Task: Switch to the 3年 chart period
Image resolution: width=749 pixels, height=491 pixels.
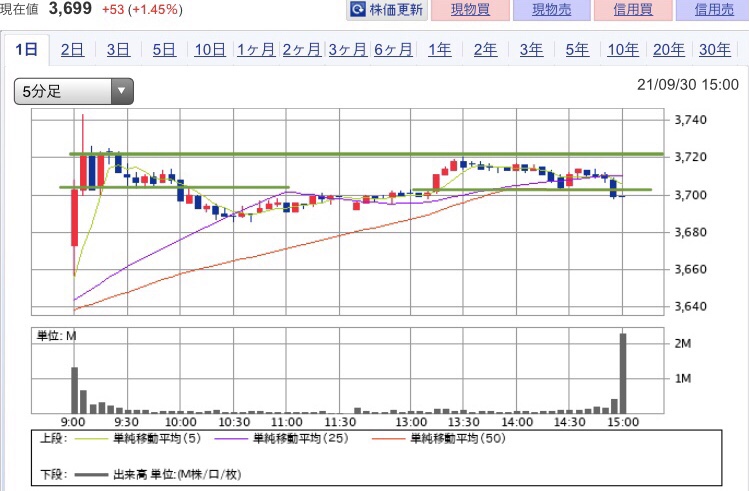Action: (x=531, y=50)
